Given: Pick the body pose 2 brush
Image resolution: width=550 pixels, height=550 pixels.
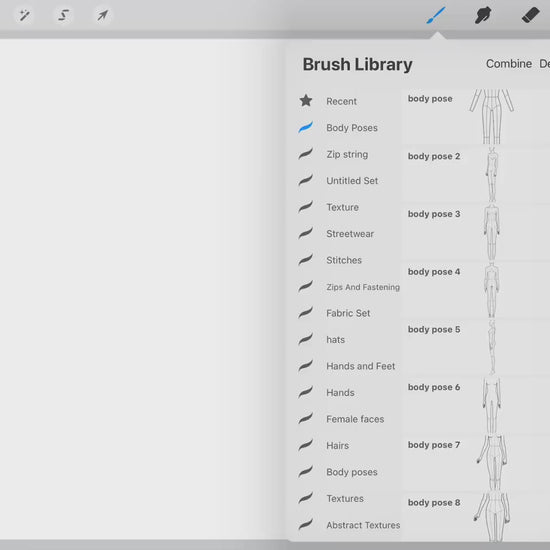Looking at the screenshot, I should click(x=476, y=174).
